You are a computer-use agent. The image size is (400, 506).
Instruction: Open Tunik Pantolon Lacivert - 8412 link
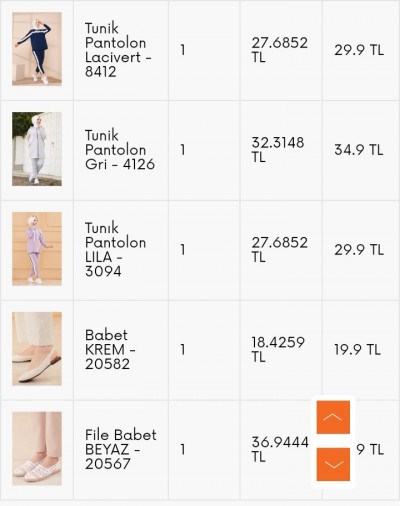click(118, 50)
